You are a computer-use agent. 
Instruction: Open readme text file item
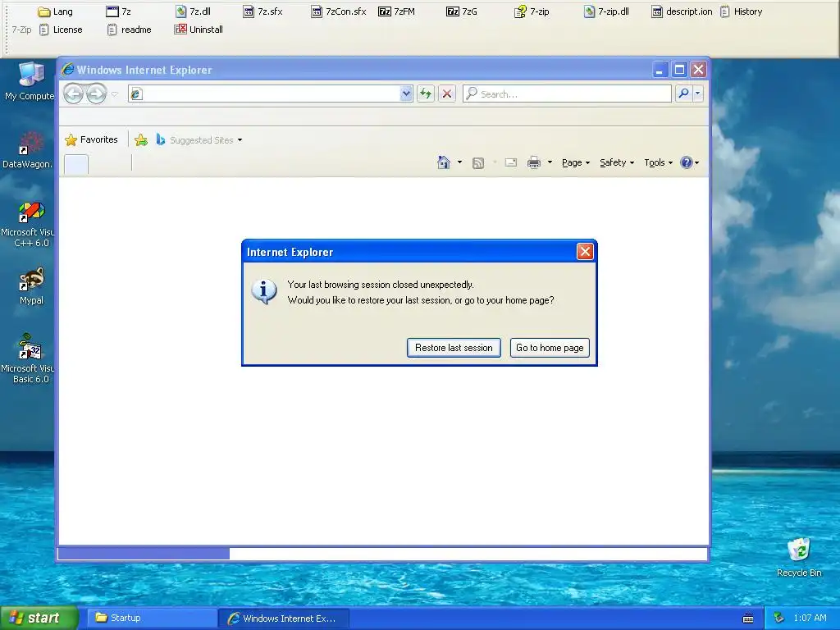(x=129, y=30)
